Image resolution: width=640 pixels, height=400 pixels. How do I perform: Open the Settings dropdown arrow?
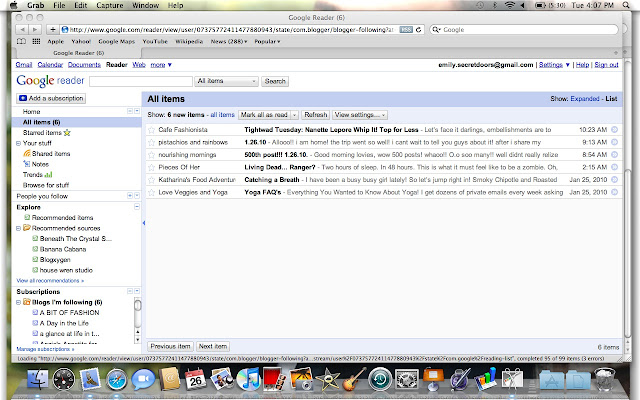pyautogui.click(x=567, y=65)
